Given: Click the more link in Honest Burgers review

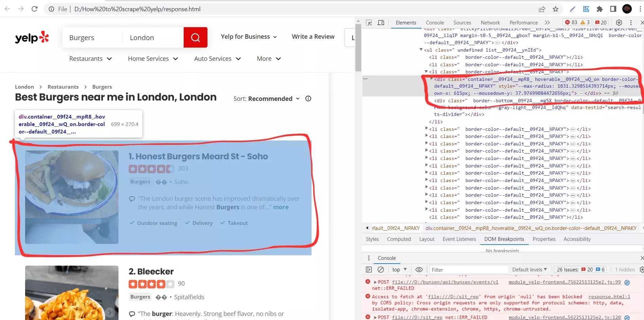Looking at the screenshot, I should point(281,207).
